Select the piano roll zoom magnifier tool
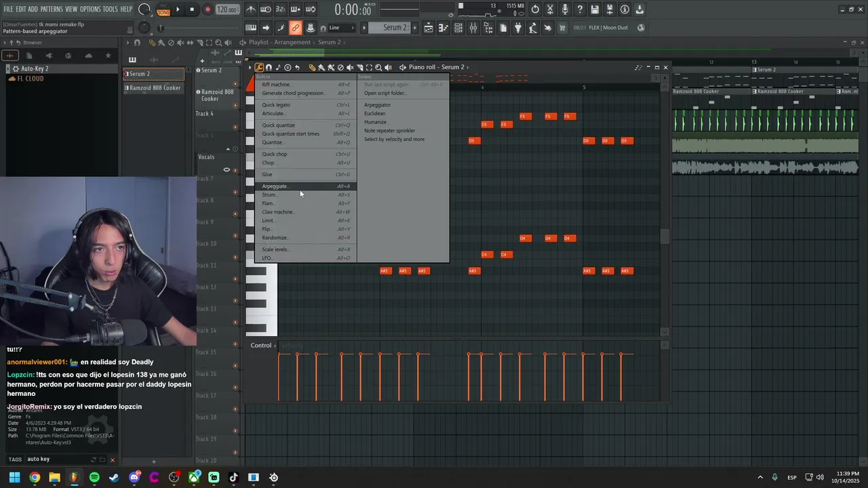This screenshot has height=488, width=868. click(378, 67)
